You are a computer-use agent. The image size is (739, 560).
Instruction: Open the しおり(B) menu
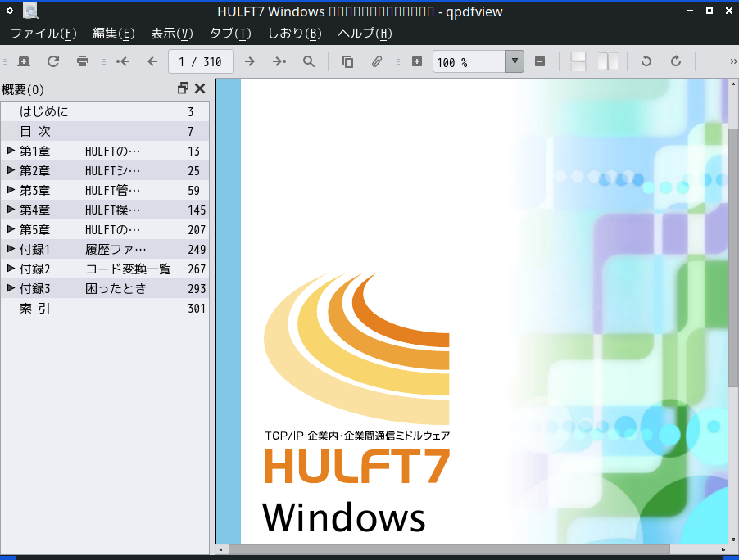[x=295, y=34]
